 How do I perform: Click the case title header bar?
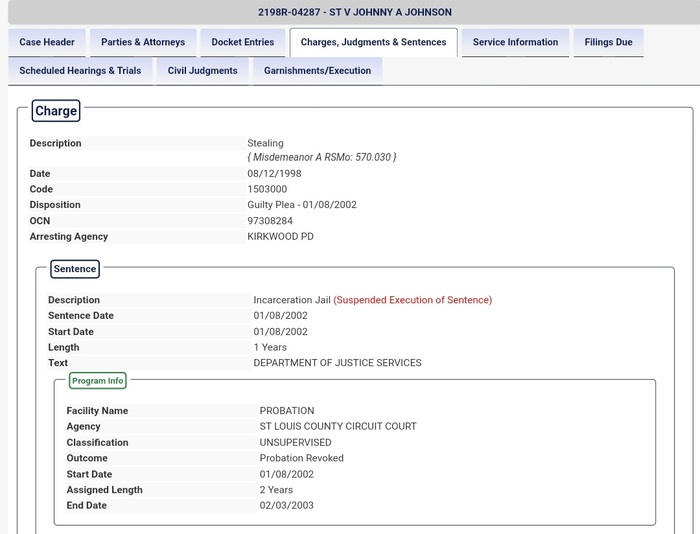coord(354,12)
